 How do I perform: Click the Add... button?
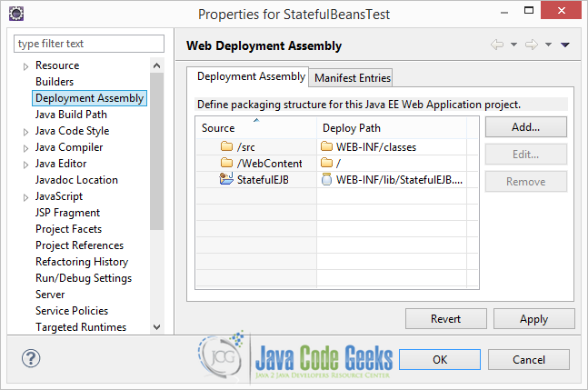526,127
